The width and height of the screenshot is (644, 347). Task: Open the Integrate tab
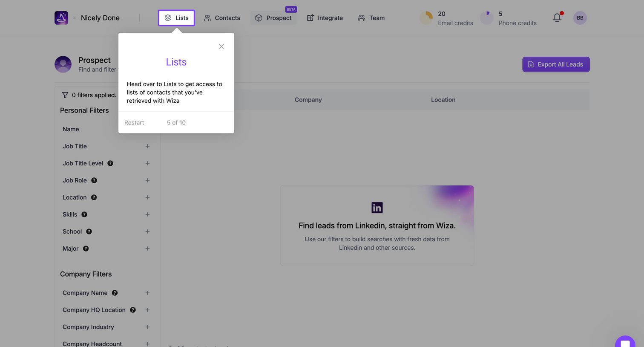click(325, 18)
